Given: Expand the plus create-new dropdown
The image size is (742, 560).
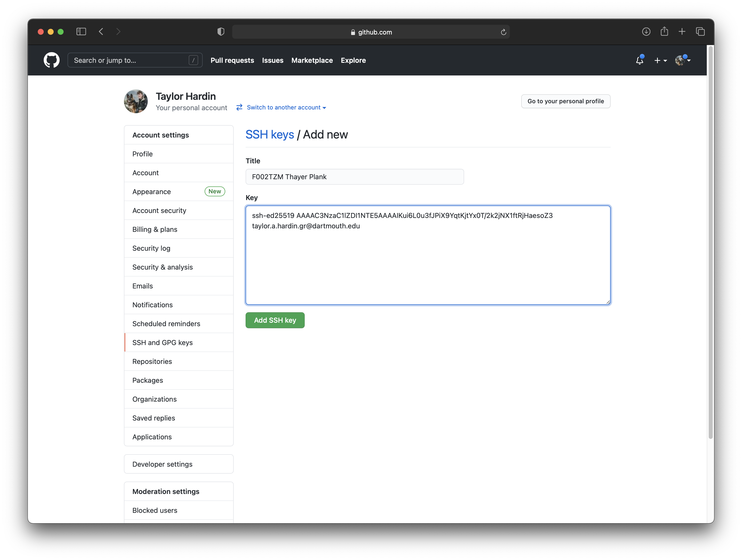Looking at the screenshot, I should point(660,60).
